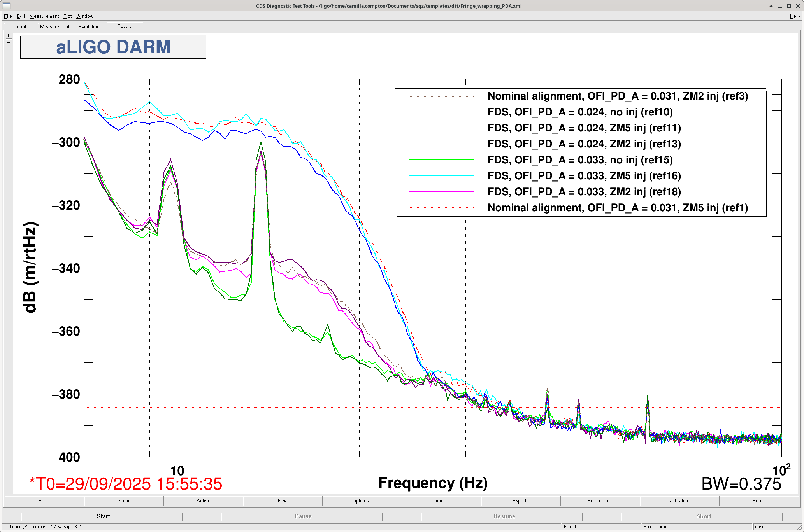804x532 pixels.
Task: Click the Export... button
Action: click(521, 501)
